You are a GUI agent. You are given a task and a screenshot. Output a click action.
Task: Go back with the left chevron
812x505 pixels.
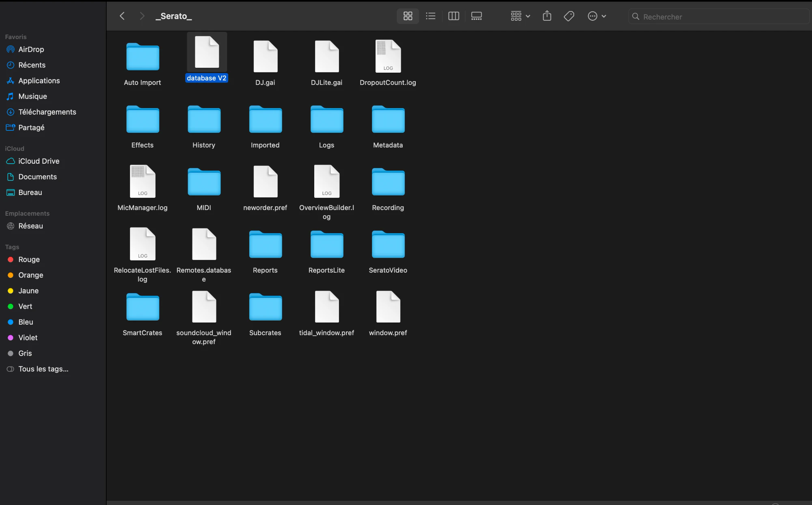pyautogui.click(x=122, y=16)
